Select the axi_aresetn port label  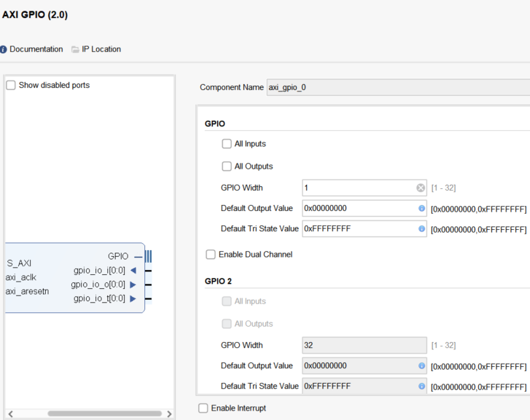click(27, 291)
